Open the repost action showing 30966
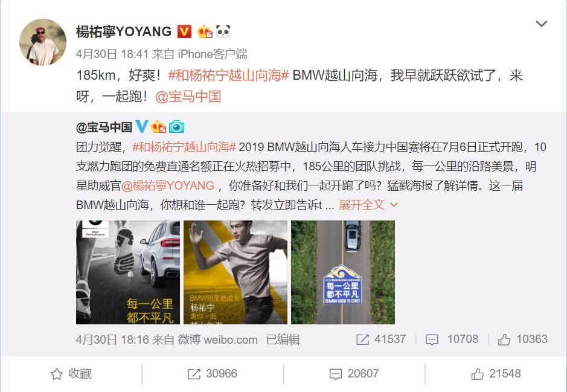 [213, 373]
